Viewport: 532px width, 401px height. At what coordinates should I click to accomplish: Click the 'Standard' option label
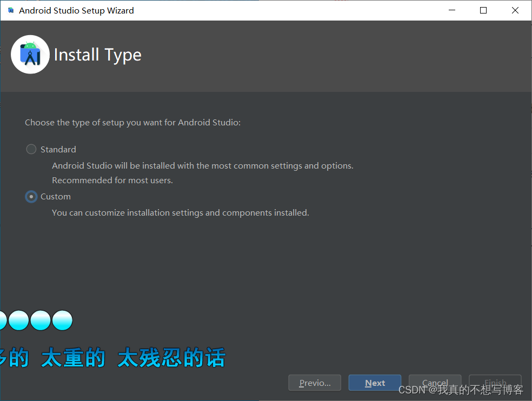pos(58,149)
